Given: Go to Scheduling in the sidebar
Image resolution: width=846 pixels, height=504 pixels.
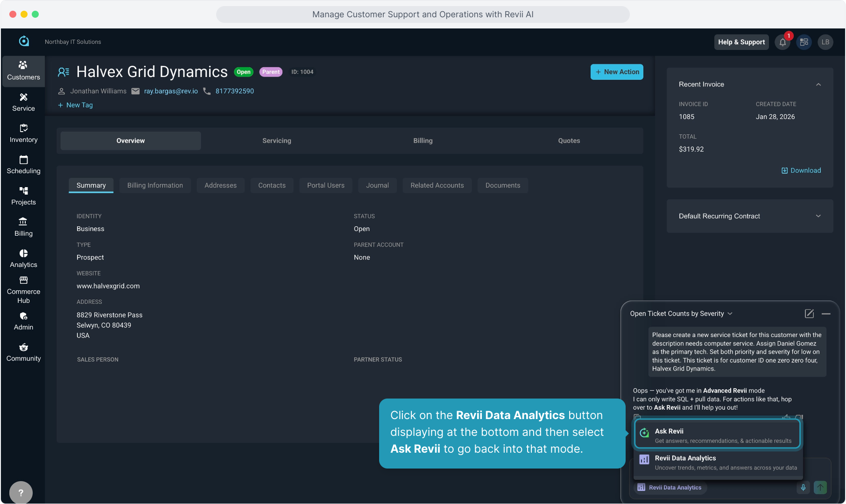Looking at the screenshot, I should [x=23, y=165].
